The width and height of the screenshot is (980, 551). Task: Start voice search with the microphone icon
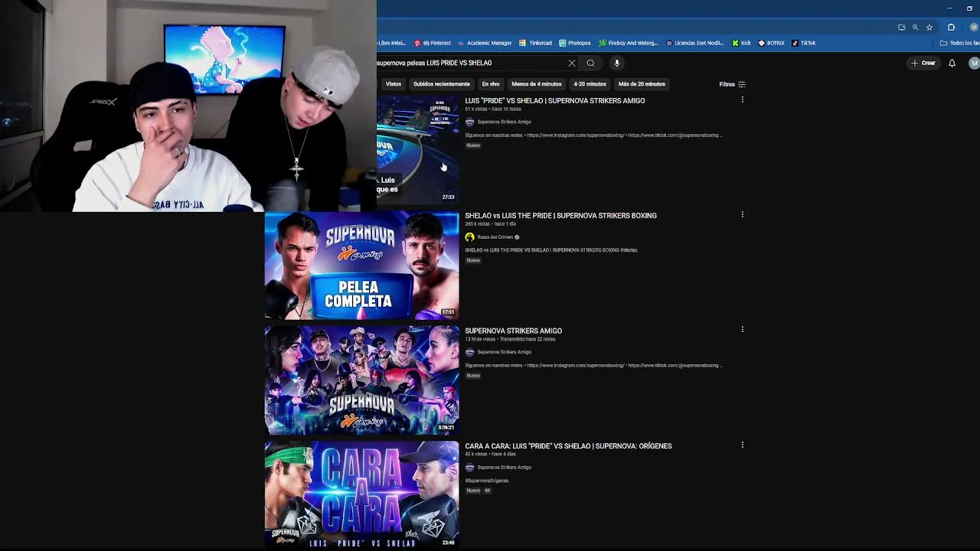[x=616, y=63]
